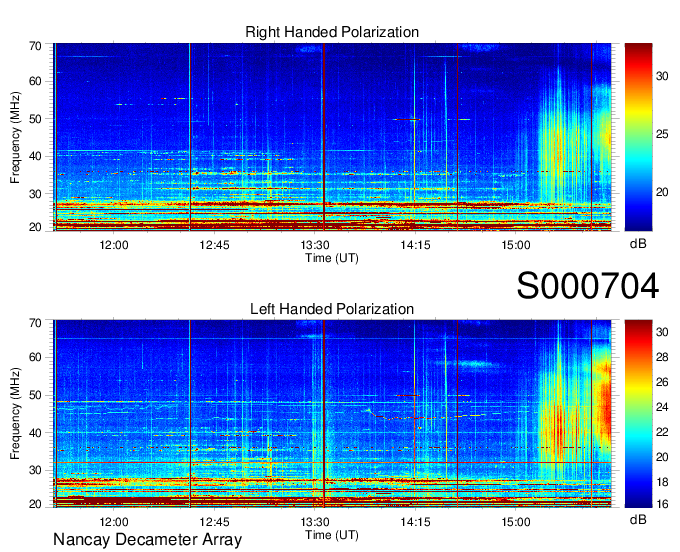Click the 12:00 time tick under the right-handed plot
680x552 pixels.
(x=114, y=245)
